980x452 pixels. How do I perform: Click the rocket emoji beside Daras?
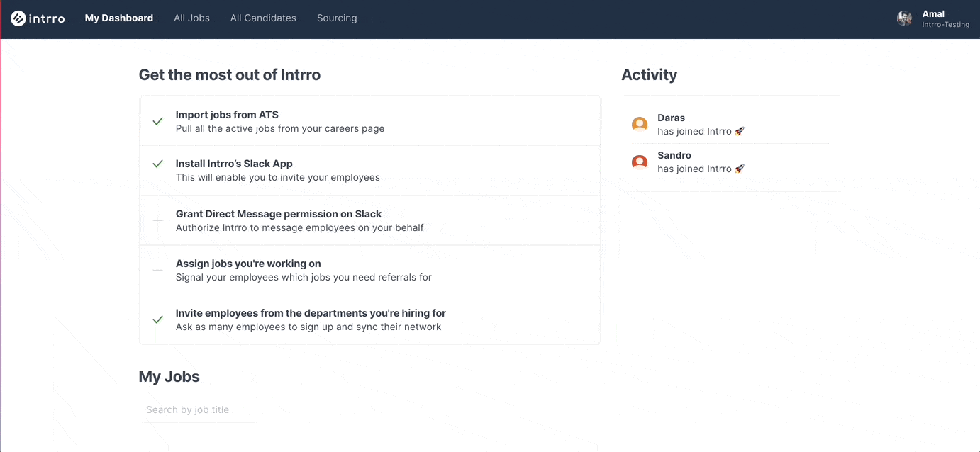click(x=739, y=131)
